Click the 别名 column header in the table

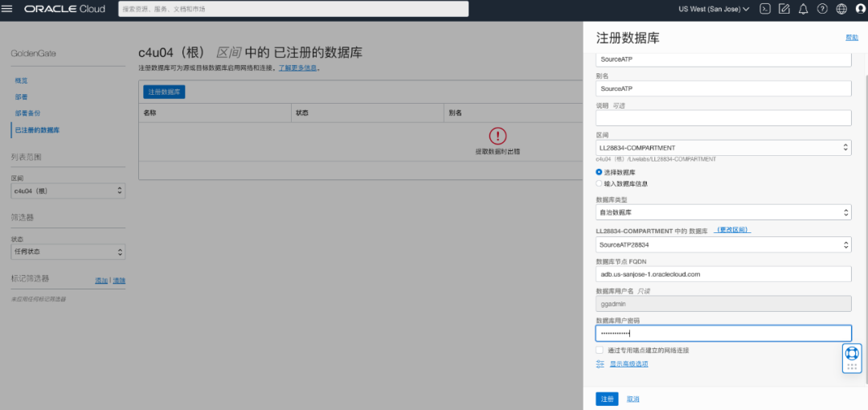[x=455, y=113]
